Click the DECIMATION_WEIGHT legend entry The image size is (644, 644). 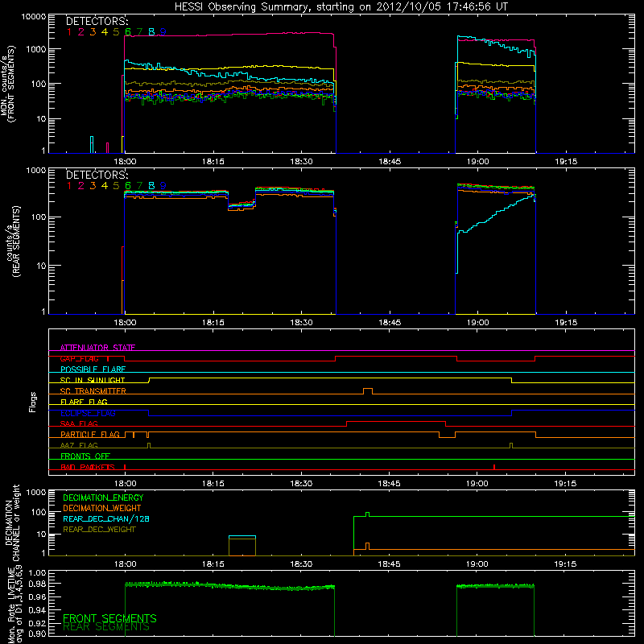tap(102, 508)
